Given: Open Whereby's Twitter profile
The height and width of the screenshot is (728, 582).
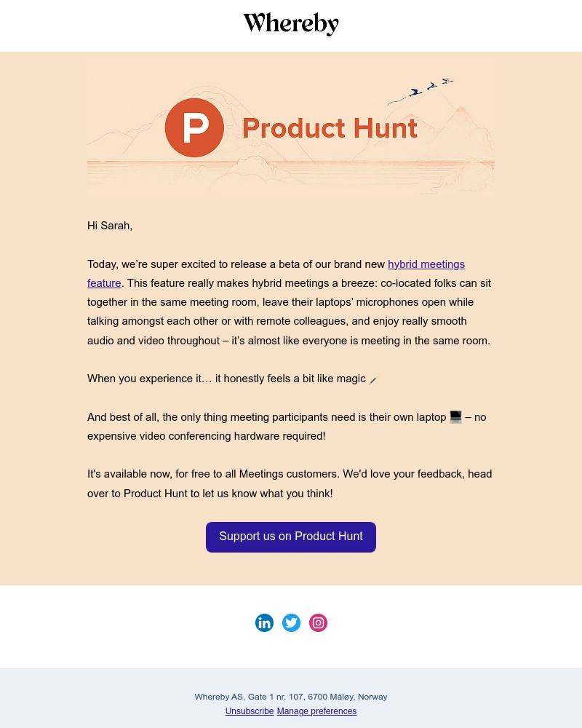Looking at the screenshot, I should pyautogui.click(x=291, y=622).
